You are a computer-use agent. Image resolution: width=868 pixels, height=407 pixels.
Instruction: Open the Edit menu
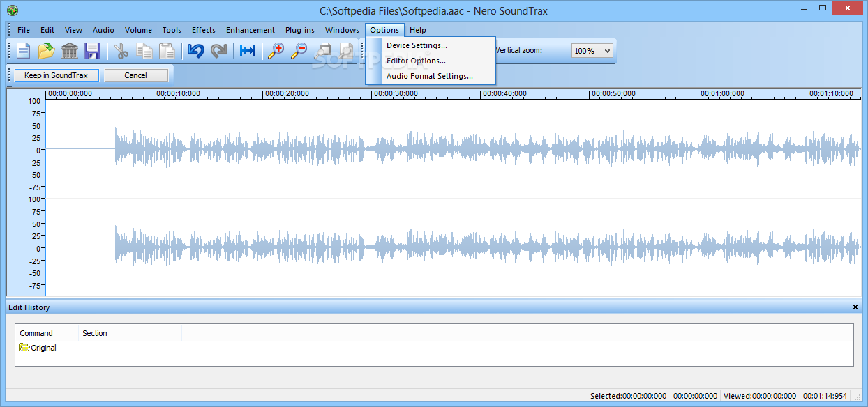tap(47, 30)
